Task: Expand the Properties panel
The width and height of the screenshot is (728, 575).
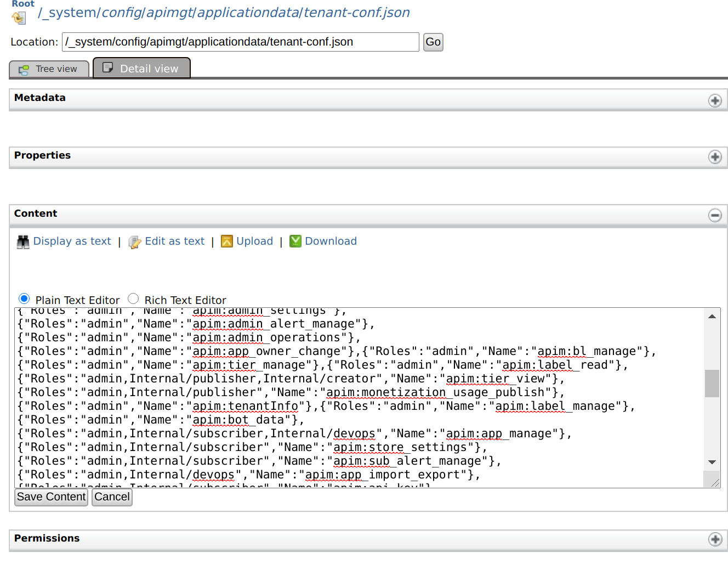Action: 715,157
